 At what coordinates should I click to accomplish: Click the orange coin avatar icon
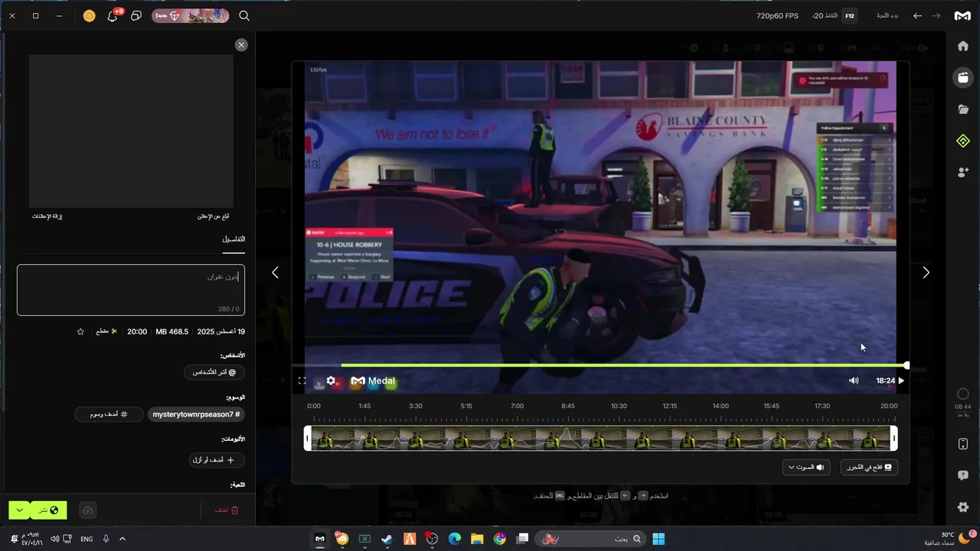(x=90, y=15)
